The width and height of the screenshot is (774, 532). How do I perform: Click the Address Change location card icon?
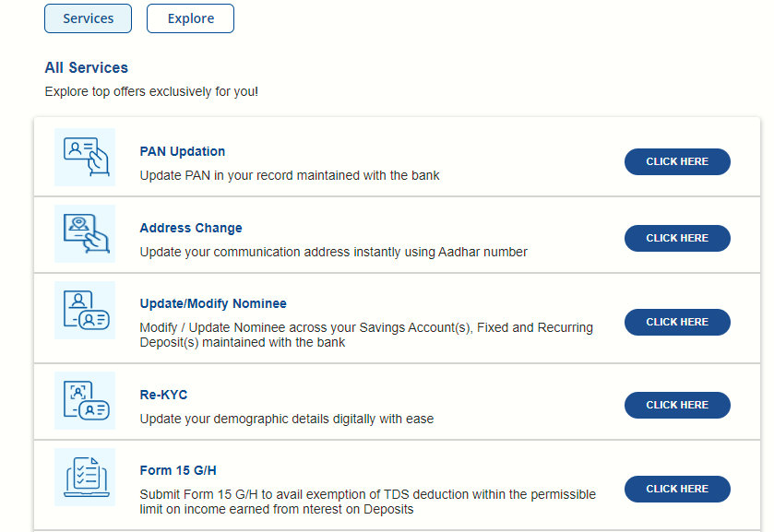pyautogui.click(x=85, y=234)
